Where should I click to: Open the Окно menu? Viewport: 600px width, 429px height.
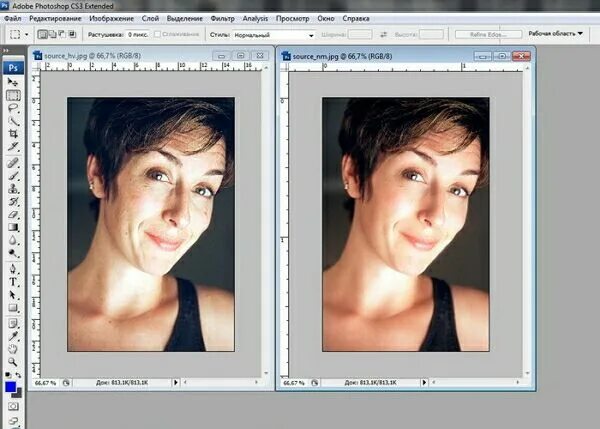click(326, 18)
